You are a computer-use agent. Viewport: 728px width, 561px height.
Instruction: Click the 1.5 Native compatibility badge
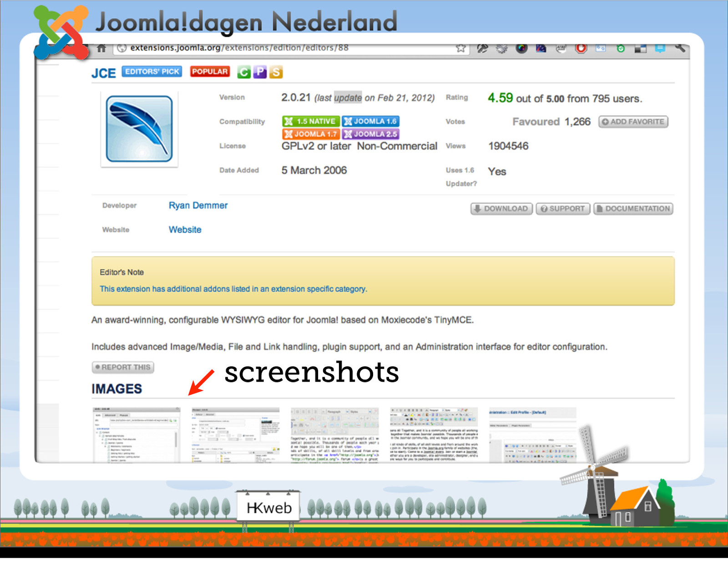click(311, 121)
